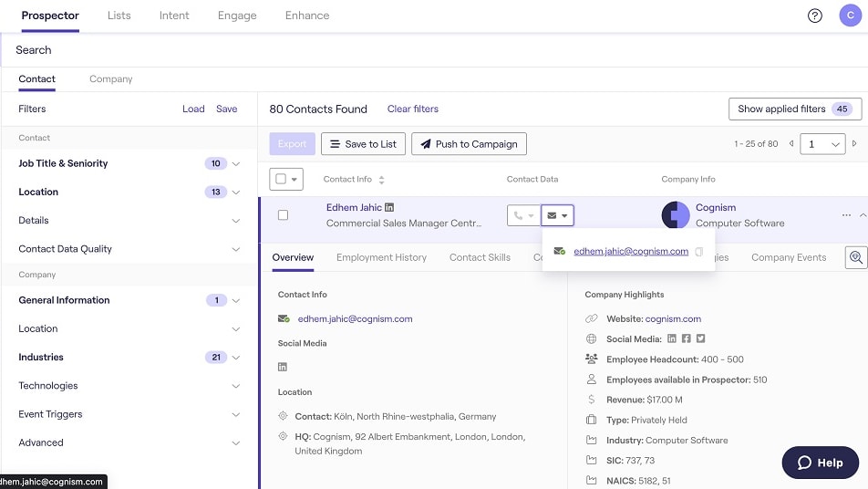Open the Company Events tab

pyautogui.click(x=789, y=257)
